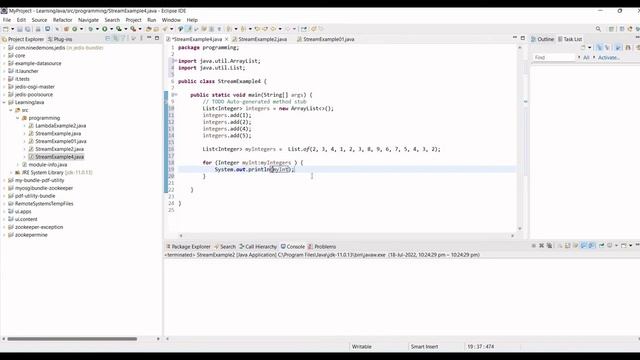Screen dimensions: 640x360
Task: Maximize the Project Explorer view
Action: tap(157, 38)
